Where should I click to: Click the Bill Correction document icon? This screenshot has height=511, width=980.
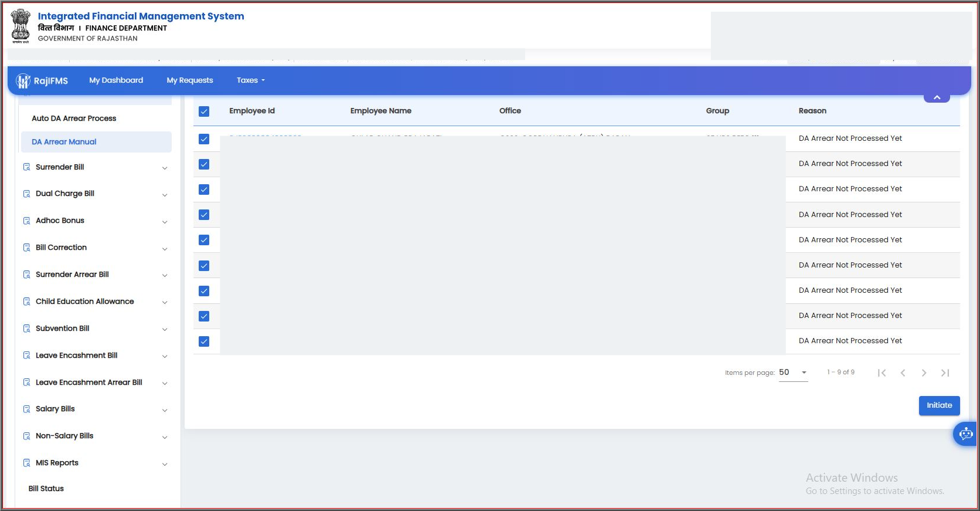click(26, 248)
